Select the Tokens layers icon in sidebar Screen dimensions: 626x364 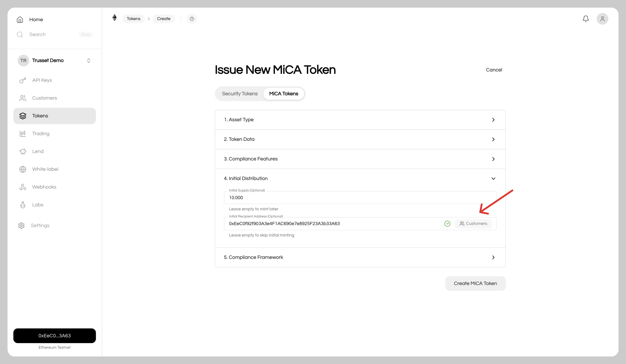pyautogui.click(x=23, y=116)
